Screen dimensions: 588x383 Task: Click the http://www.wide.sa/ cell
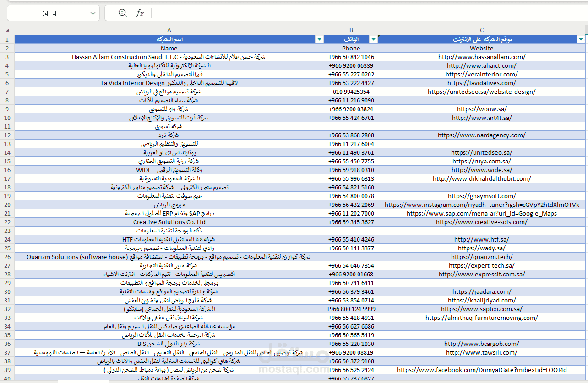(x=482, y=170)
